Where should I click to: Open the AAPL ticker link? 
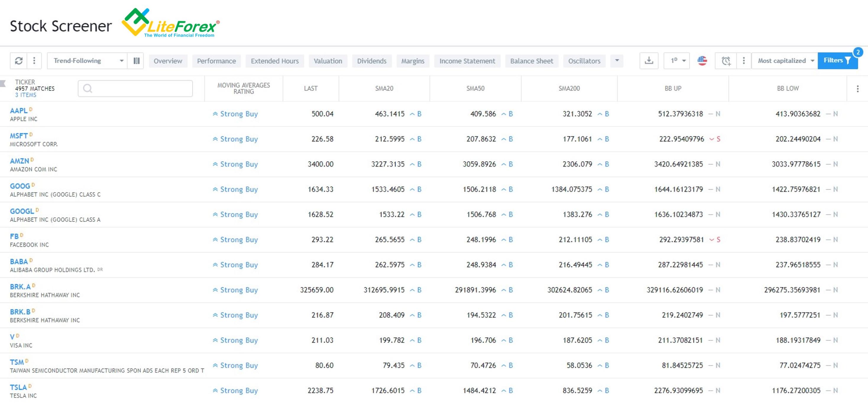tap(19, 110)
